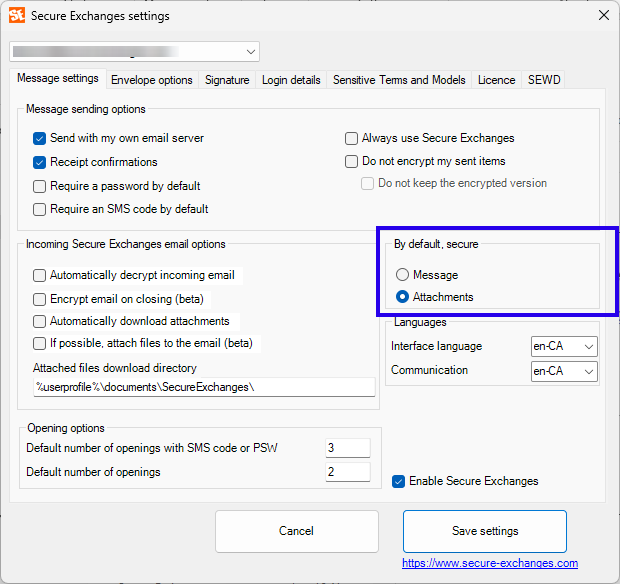
Task: Expand the Communication language dropdown
Action: [x=564, y=370]
